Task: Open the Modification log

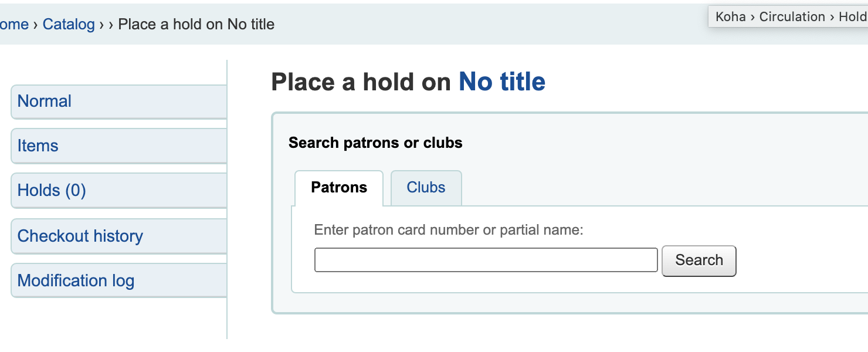Action: 76,280
